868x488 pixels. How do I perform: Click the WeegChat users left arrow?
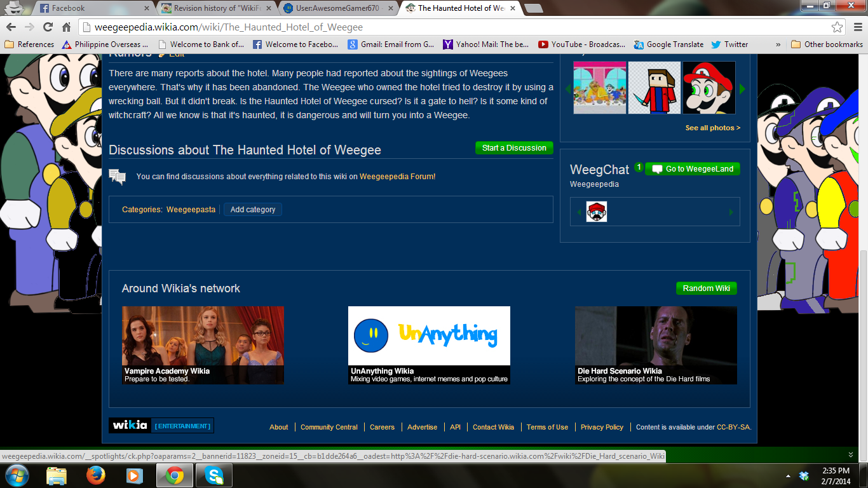[578, 212]
